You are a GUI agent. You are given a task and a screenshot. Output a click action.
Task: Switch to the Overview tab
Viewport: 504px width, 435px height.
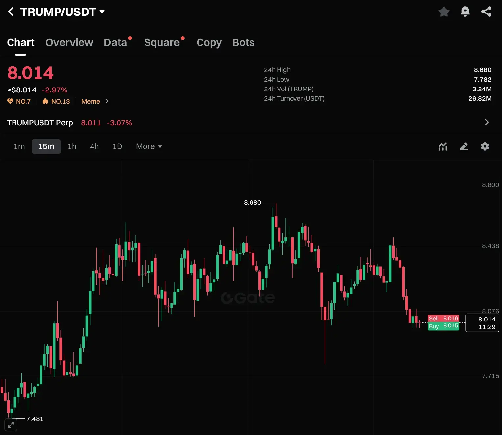69,42
